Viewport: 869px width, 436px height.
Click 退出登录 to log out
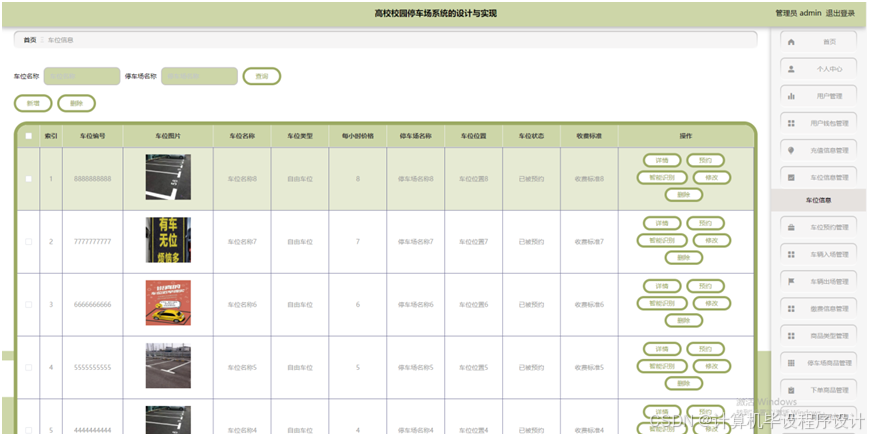click(840, 13)
